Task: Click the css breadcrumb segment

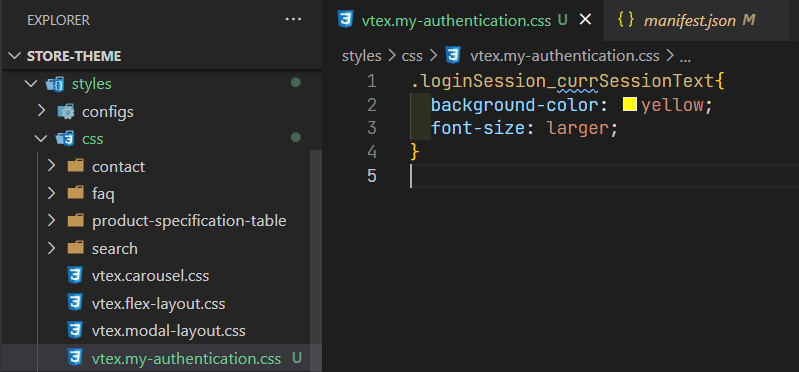Action: (412, 56)
